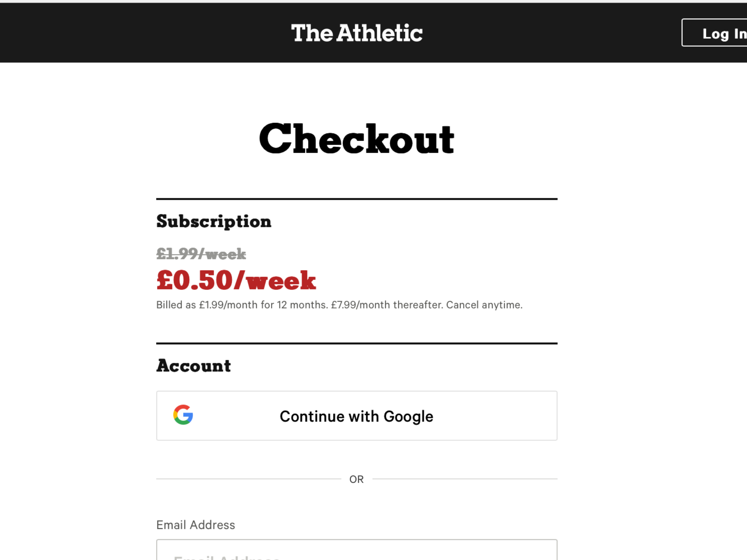Click the red £0.50/week price

click(x=236, y=280)
